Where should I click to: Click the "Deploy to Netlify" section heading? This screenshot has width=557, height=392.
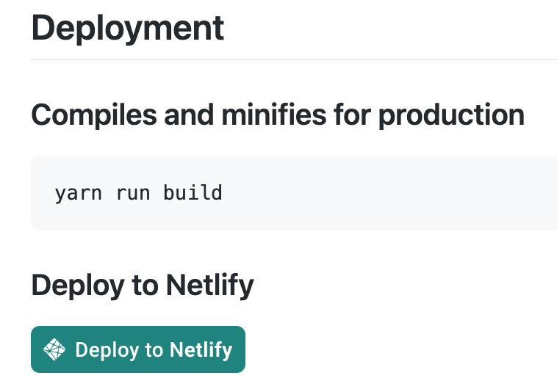click(x=143, y=285)
